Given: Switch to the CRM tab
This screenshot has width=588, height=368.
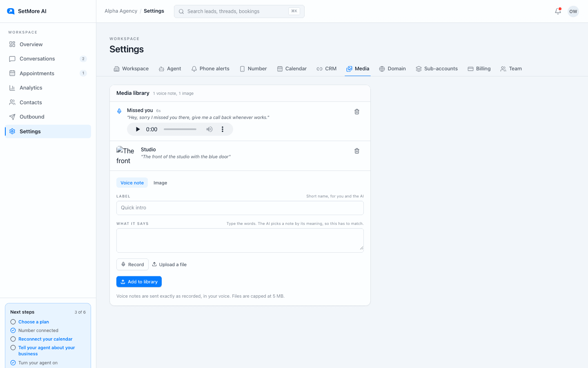Looking at the screenshot, I should [327, 69].
